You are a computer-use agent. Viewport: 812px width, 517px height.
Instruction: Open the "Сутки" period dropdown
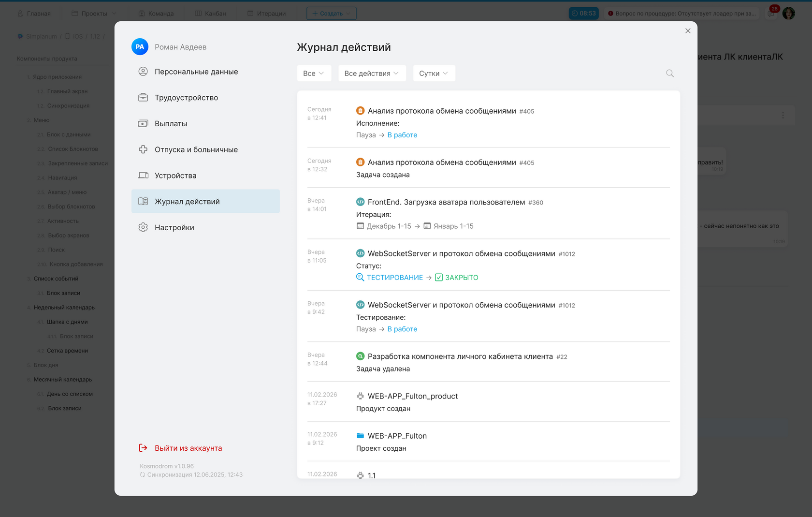pos(434,74)
